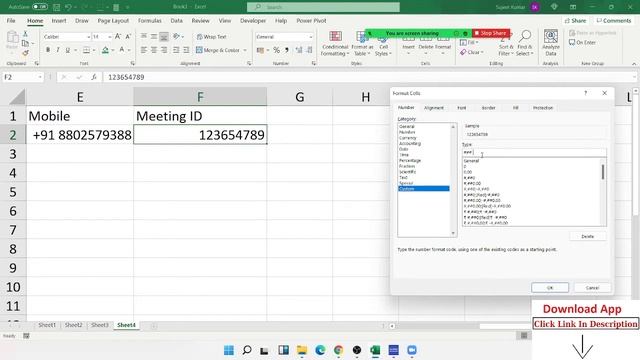
Task: Select Bottom Align icon
Action: pos(164,37)
